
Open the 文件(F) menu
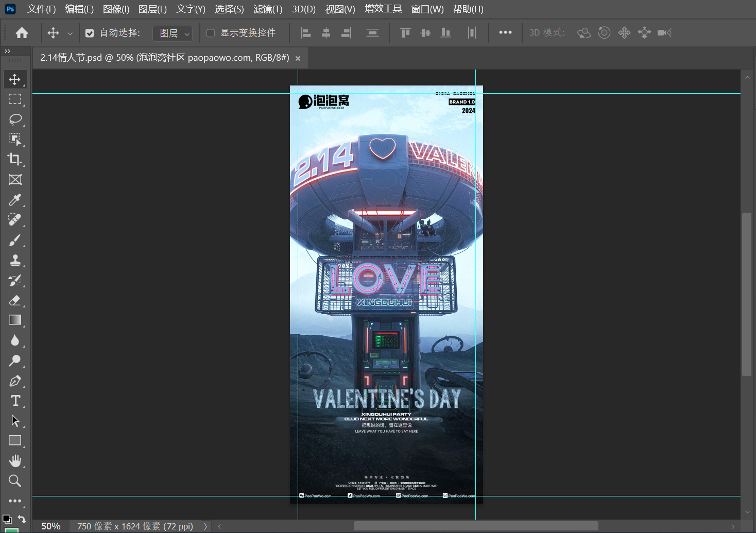point(41,9)
